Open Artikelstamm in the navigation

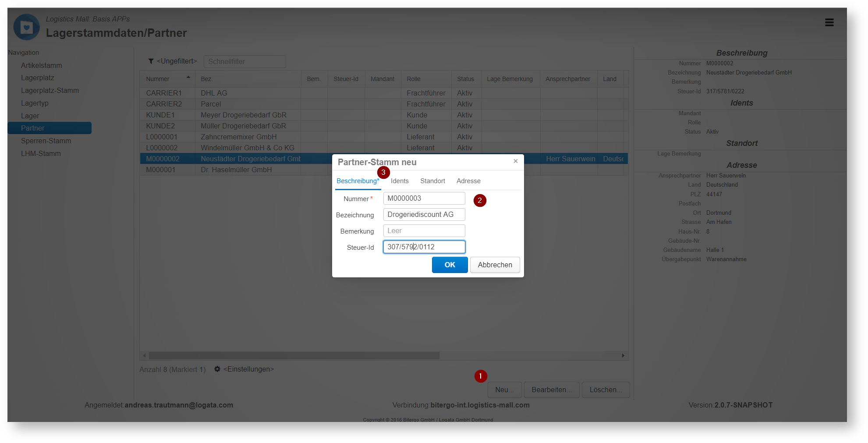[x=42, y=65]
